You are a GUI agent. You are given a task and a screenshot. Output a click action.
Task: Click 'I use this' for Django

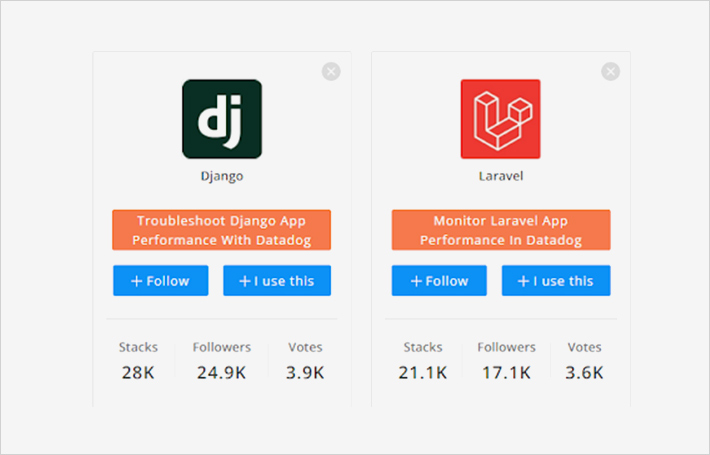tap(277, 281)
